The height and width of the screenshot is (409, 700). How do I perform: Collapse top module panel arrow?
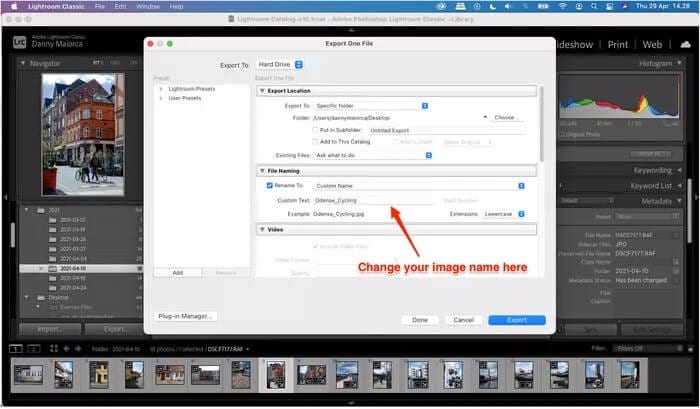(351, 30)
